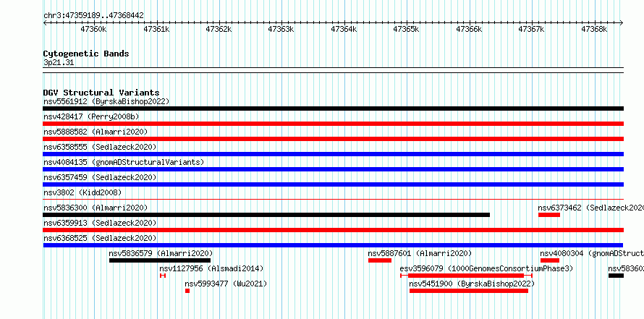This screenshot has width=644, height=319.
Task: Open the nsv6373462 (Sedlazeck2020) label
Action: [590, 208]
